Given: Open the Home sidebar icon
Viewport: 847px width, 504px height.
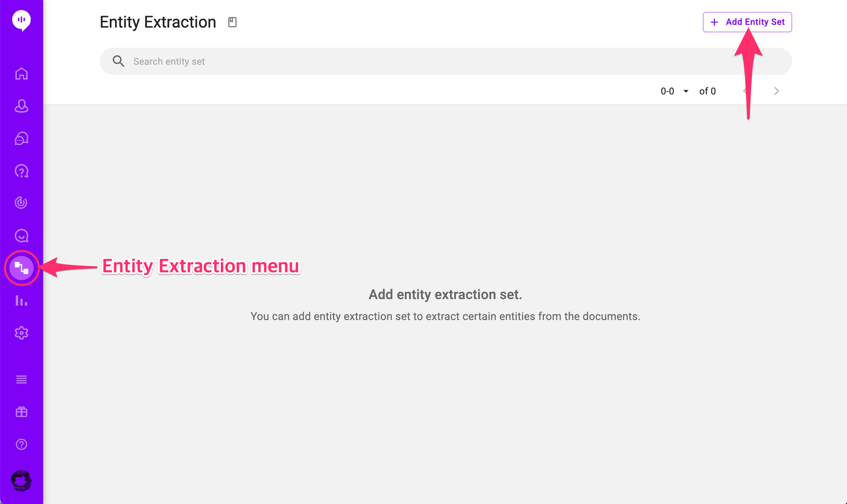Looking at the screenshot, I should pyautogui.click(x=21, y=74).
